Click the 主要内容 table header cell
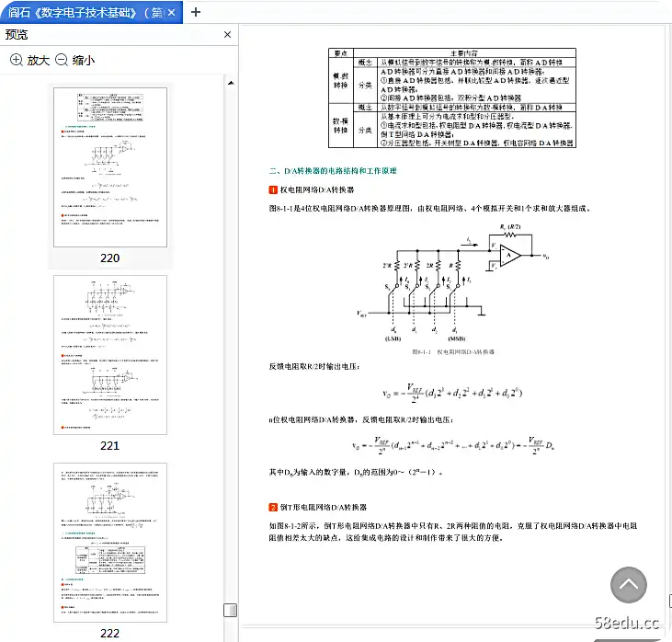This screenshot has height=642, width=672. pyautogui.click(x=464, y=53)
